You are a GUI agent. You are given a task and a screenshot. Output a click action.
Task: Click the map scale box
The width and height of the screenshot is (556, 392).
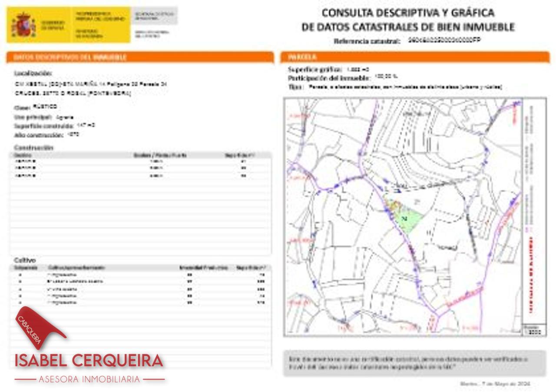(x=534, y=330)
